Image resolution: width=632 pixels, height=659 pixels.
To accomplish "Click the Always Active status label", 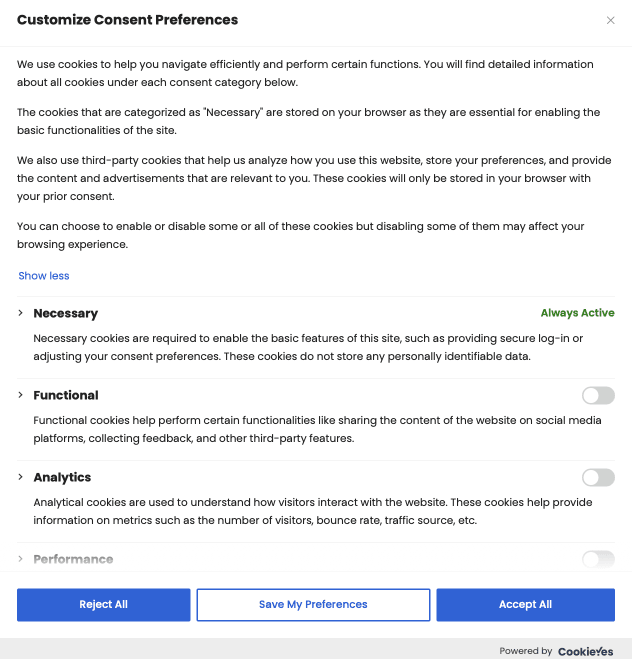I will [577, 313].
